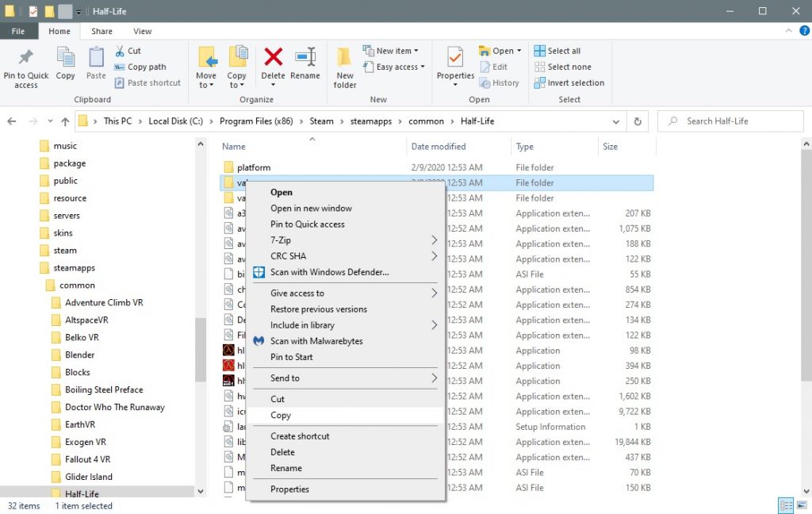This screenshot has height=514, width=812.
Task: Click Select none in ribbon
Action: coord(562,67)
